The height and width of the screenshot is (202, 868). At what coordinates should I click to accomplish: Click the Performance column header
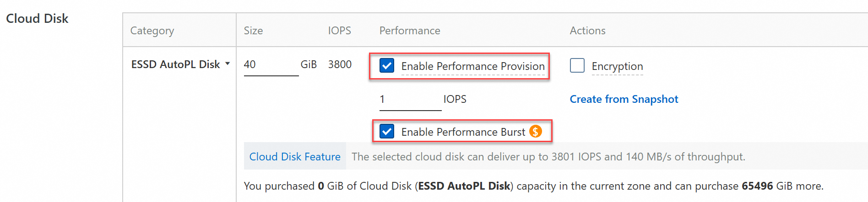410,31
